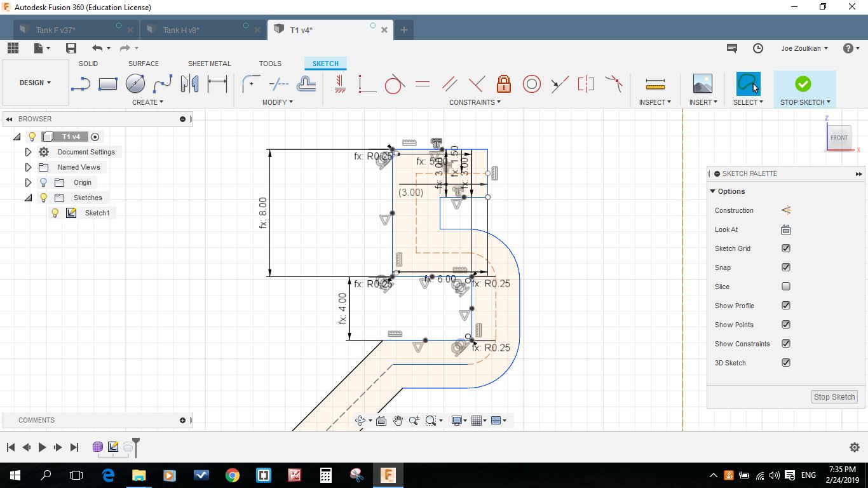Viewport: 868px width, 488px height.
Task: Apply the Concentric constraint
Action: coord(532,84)
